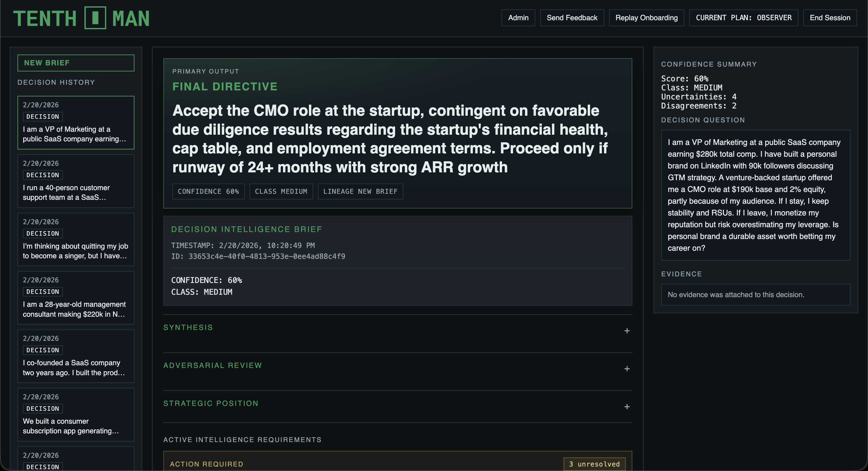Viewport: 868px width, 471px height.
Task: Open the VP of Marketing decision
Action: tap(76, 123)
